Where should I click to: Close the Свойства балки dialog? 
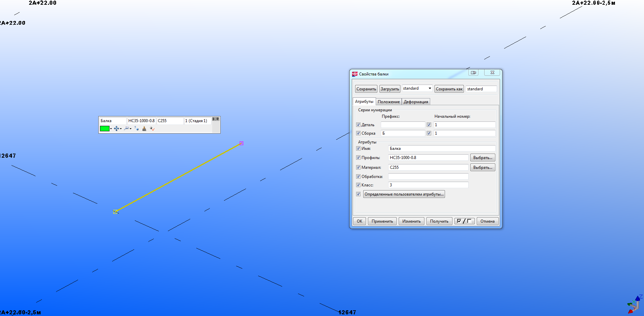coord(492,72)
